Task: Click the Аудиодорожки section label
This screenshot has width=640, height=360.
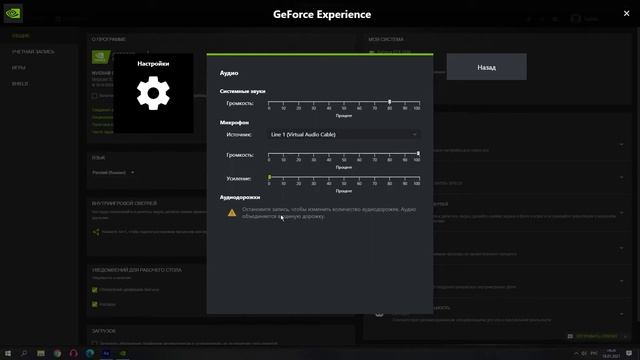Action: pyautogui.click(x=240, y=197)
